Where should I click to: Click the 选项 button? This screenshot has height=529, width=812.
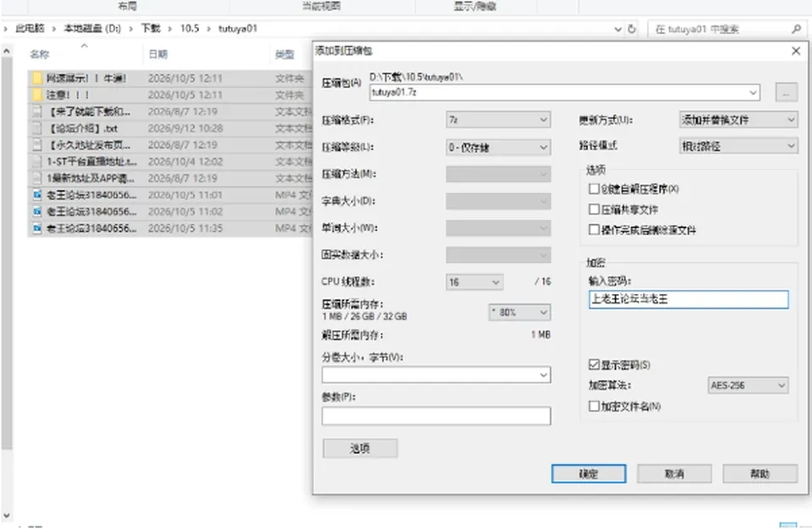pyautogui.click(x=360, y=448)
